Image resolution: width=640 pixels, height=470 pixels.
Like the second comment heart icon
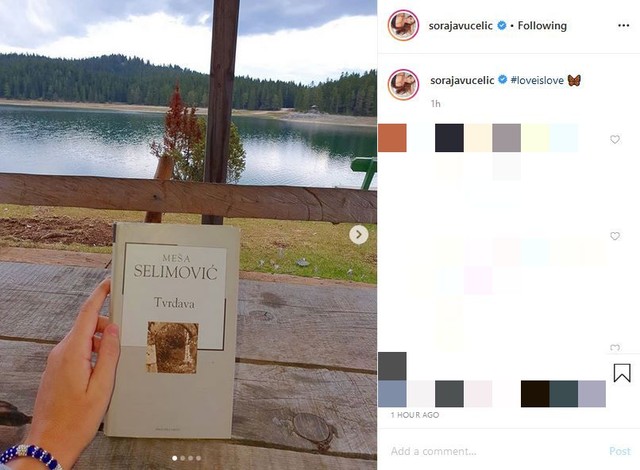[x=615, y=236]
